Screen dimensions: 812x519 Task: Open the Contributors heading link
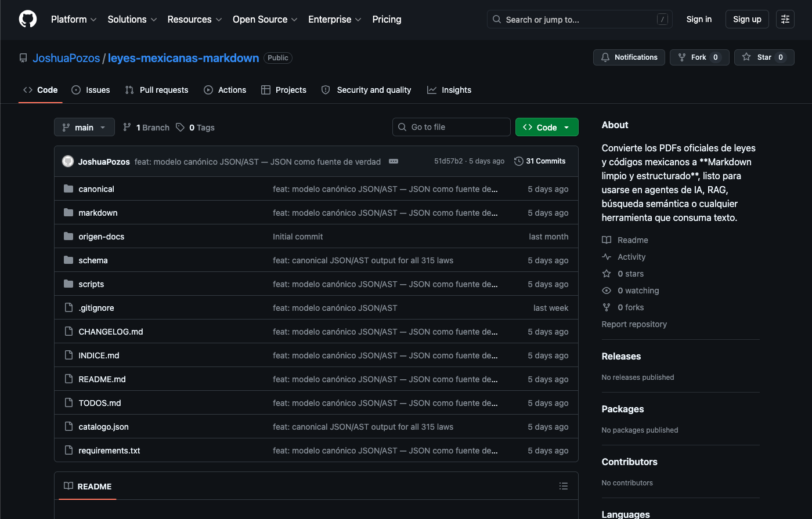pyautogui.click(x=630, y=462)
